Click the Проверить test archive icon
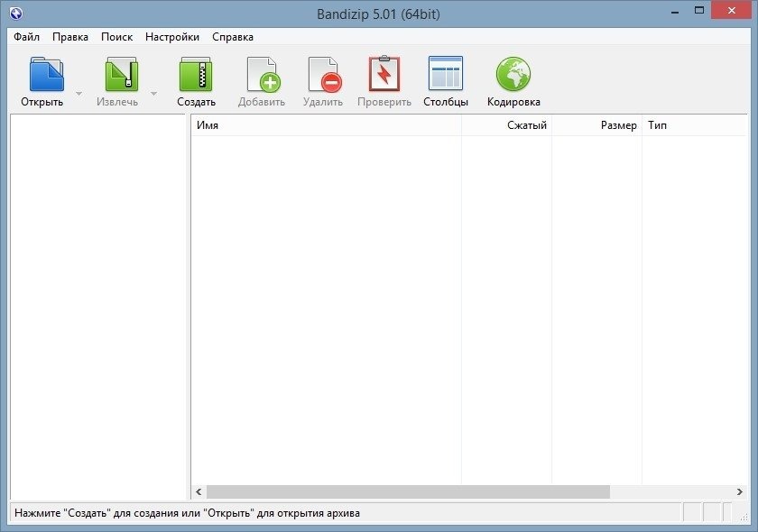The image size is (758, 532). (x=384, y=73)
